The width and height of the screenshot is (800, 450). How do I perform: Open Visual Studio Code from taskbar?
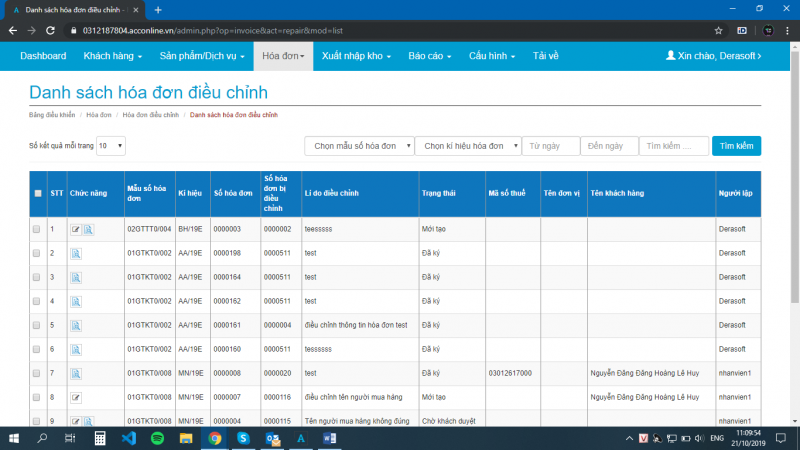[x=129, y=438]
